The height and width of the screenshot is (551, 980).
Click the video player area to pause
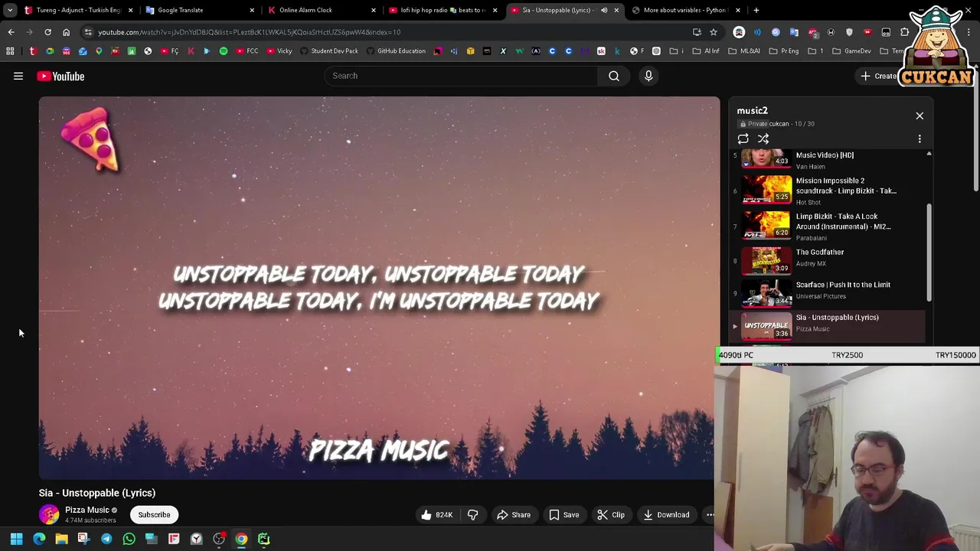[379, 288]
